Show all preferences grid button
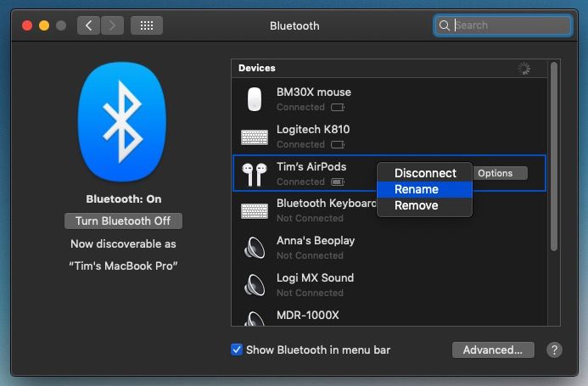 pos(146,25)
